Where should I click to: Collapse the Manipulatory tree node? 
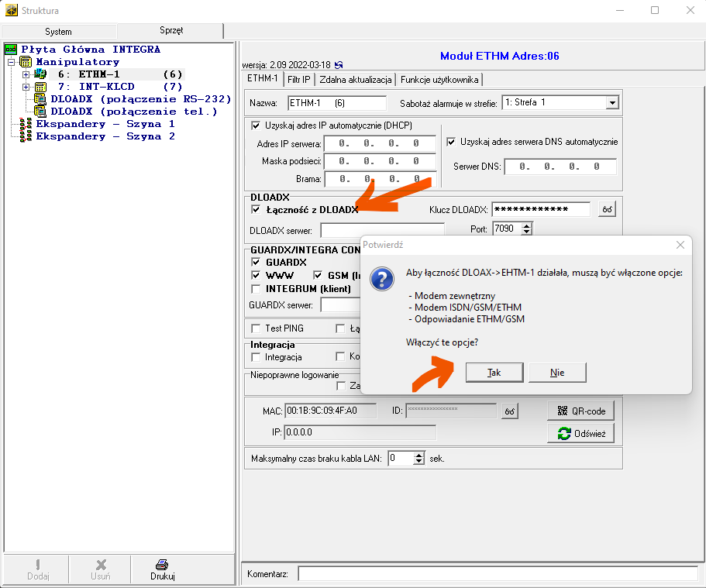[x=12, y=62]
